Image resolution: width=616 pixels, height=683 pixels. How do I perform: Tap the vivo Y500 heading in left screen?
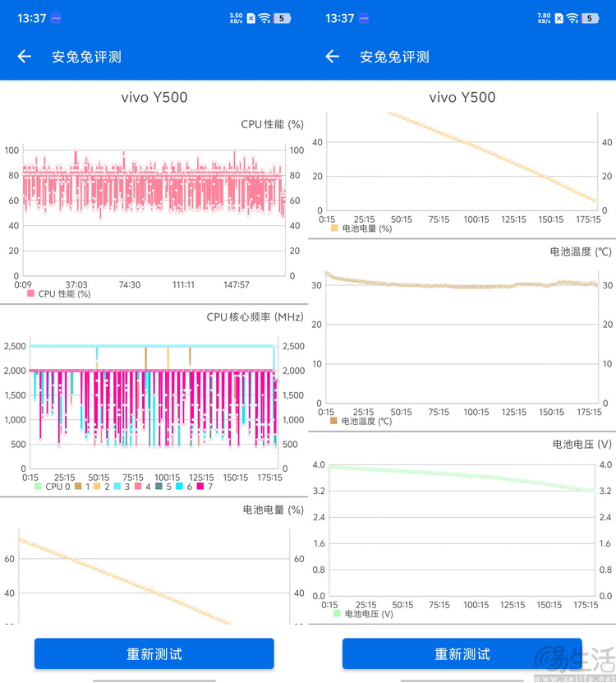(x=154, y=97)
